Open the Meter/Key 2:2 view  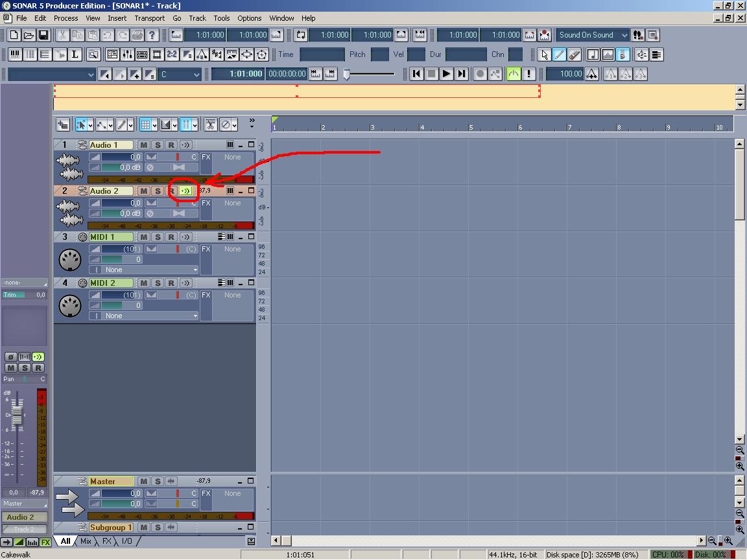click(171, 54)
